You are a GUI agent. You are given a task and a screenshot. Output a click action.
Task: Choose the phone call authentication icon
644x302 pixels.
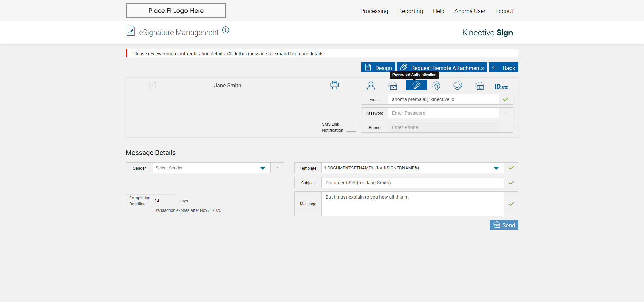tap(458, 86)
